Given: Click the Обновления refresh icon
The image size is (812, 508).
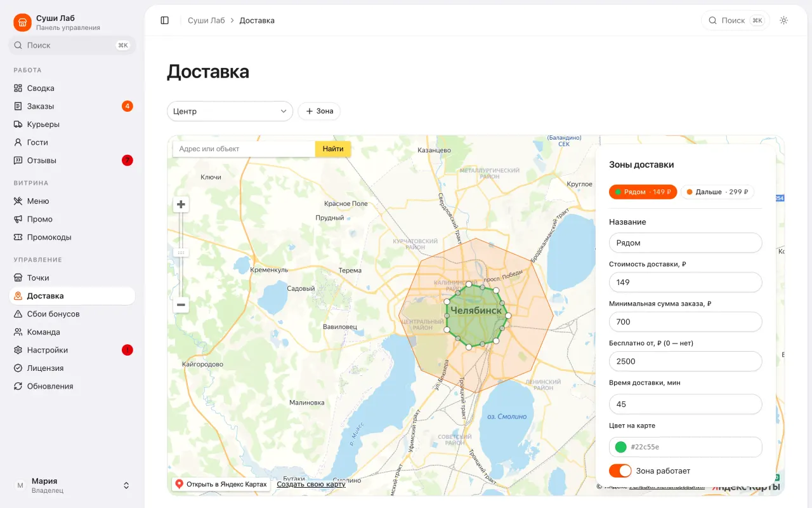Looking at the screenshot, I should 18,386.
